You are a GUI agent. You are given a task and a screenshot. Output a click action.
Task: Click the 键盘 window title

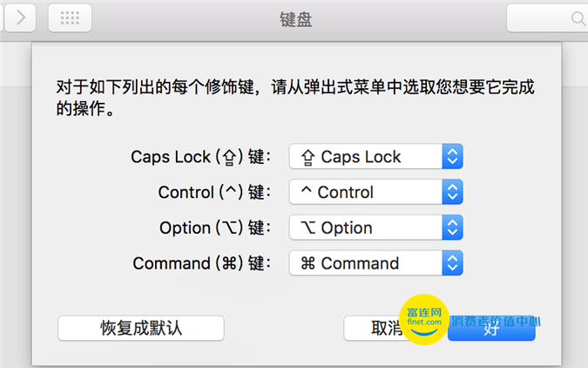coord(296,19)
